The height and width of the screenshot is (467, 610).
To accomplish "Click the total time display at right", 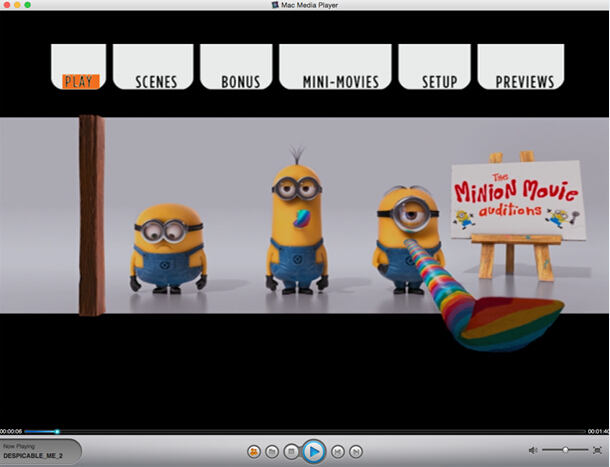I will click(x=598, y=432).
